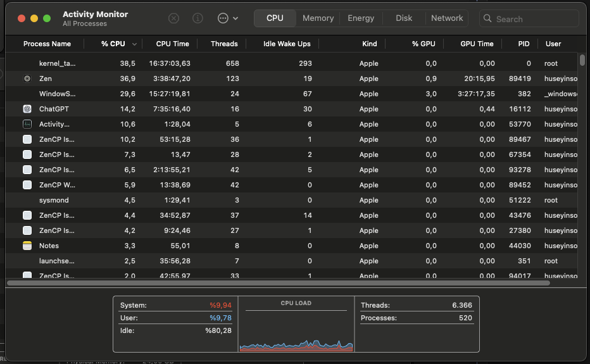This screenshot has width=590, height=364.
Task: Click PID value 16112
Action: click(520, 109)
